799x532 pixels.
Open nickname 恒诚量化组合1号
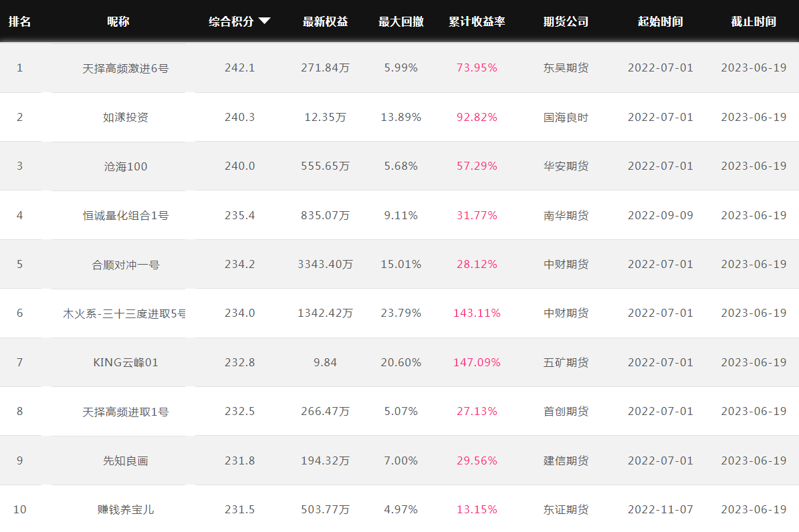tap(125, 216)
